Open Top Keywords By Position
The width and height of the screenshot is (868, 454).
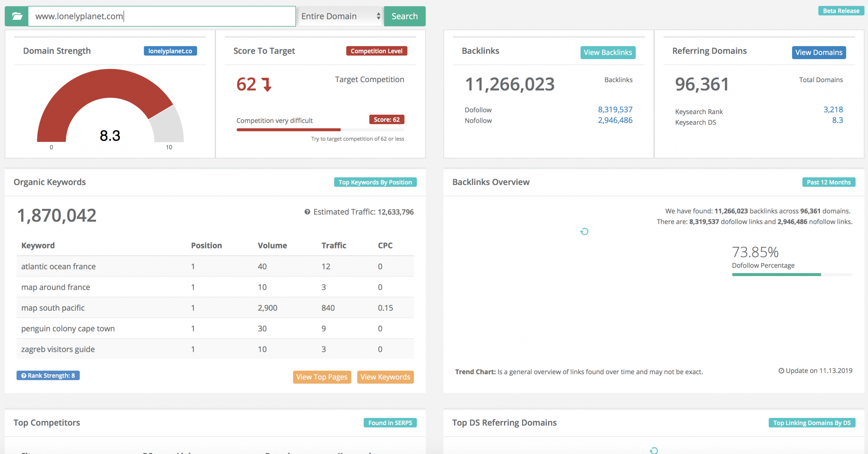click(x=375, y=182)
